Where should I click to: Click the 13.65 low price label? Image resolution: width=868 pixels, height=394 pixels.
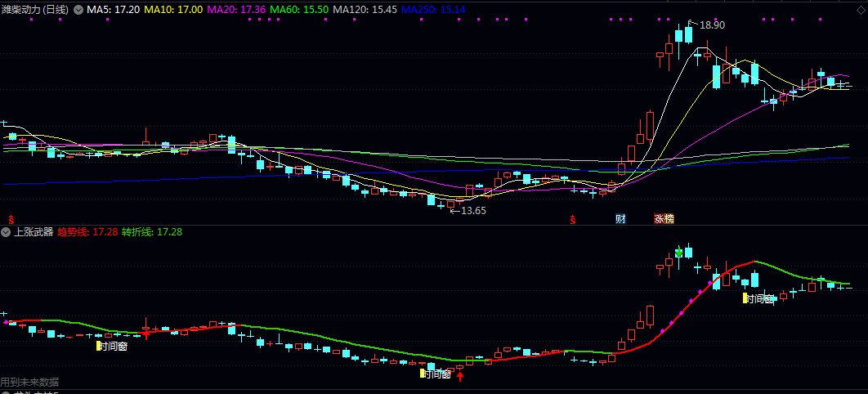[473, 211]
